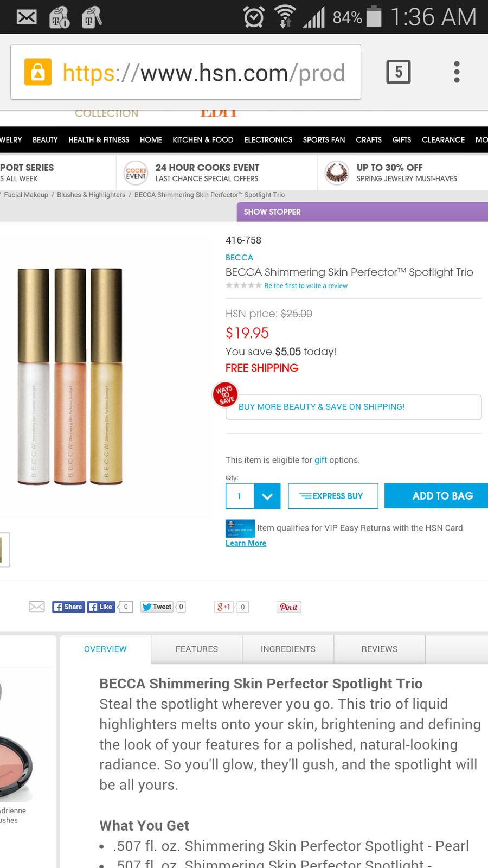This screenshot has width=488, height=868.
Task: Open the Reviews tab
Action: [380, 649]
